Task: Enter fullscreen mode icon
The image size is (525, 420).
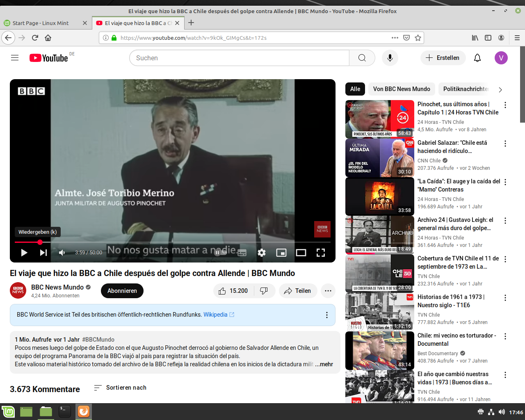Action: coord(321,253)
